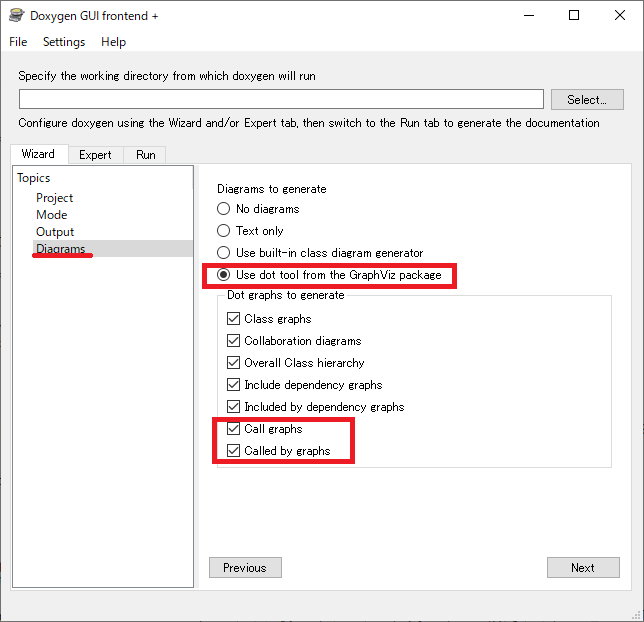Image resolution: width=644 pixels, height=622 pixels.
Task: Switch to the Expert tab
Action: point(96,155)
